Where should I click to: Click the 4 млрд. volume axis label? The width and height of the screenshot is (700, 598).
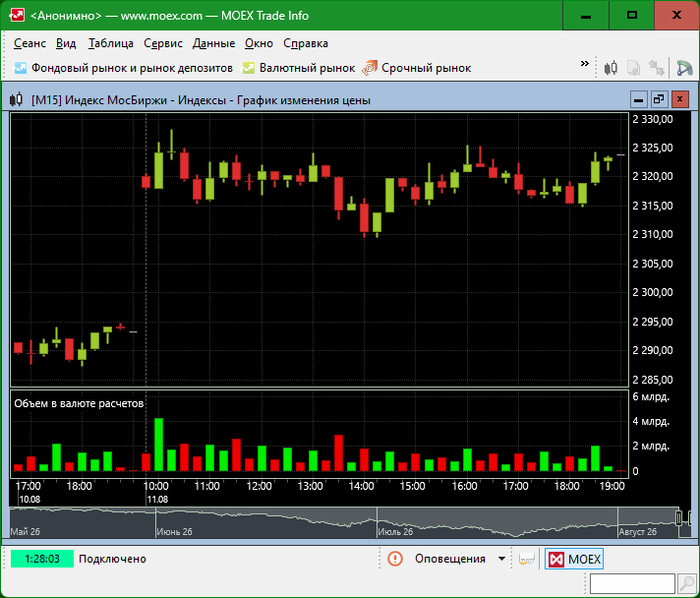(x=651, y=421)
